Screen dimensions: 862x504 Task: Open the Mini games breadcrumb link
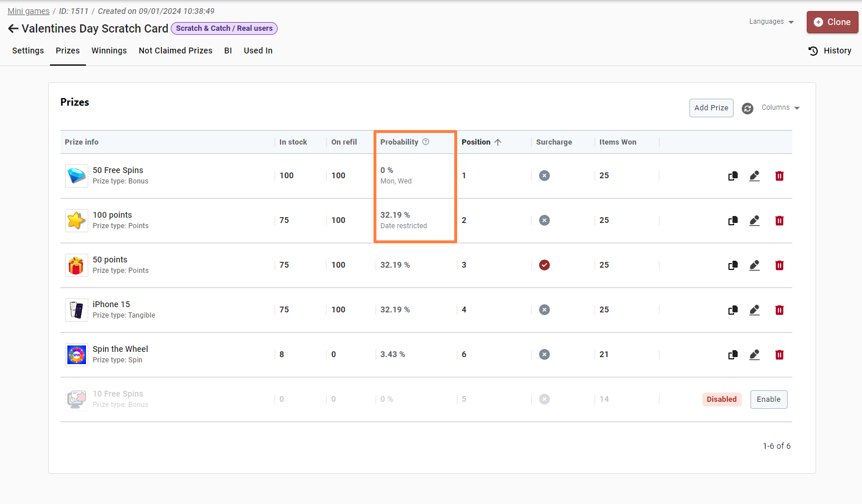pyautogui.click(x=28, y=11)
